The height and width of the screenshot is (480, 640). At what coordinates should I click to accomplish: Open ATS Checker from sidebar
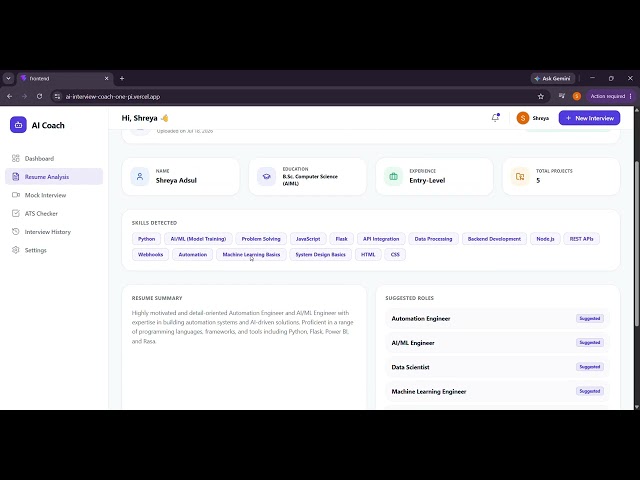(x=54, y=213)
